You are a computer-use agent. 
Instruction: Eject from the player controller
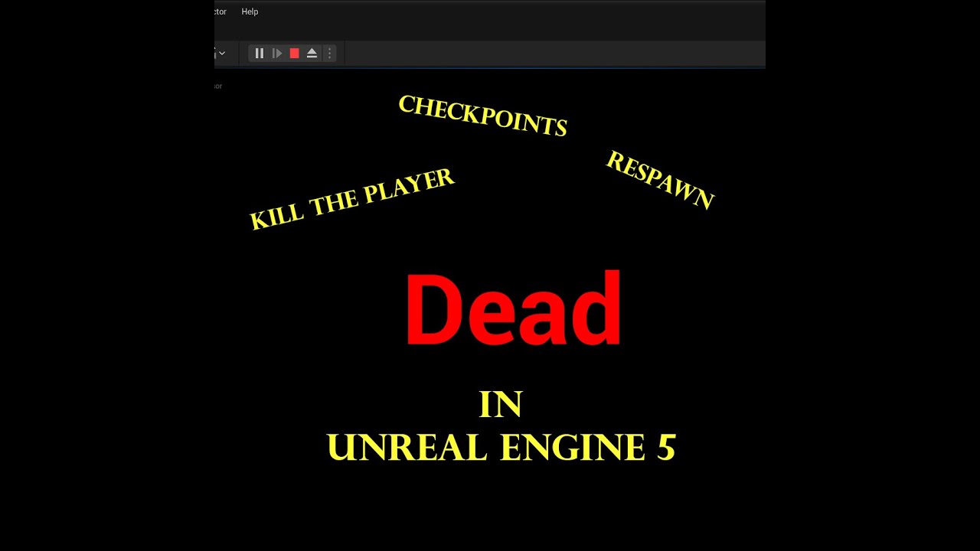312,53
